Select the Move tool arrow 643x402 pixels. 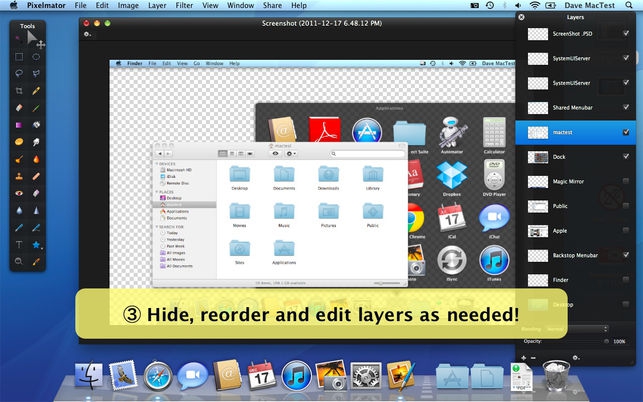tap(32, 38)
